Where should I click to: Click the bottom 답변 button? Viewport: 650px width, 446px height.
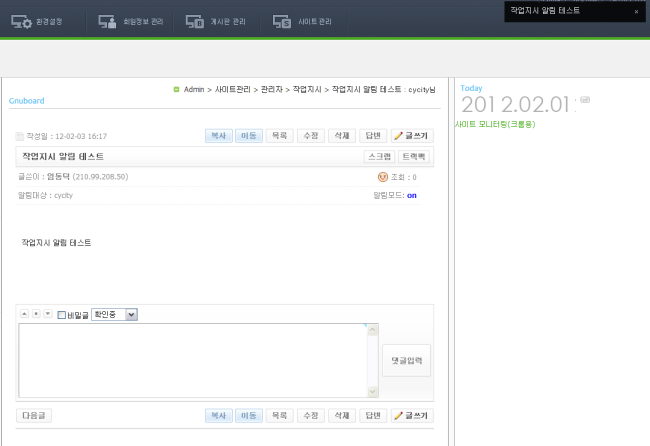[x=373, y=415]
